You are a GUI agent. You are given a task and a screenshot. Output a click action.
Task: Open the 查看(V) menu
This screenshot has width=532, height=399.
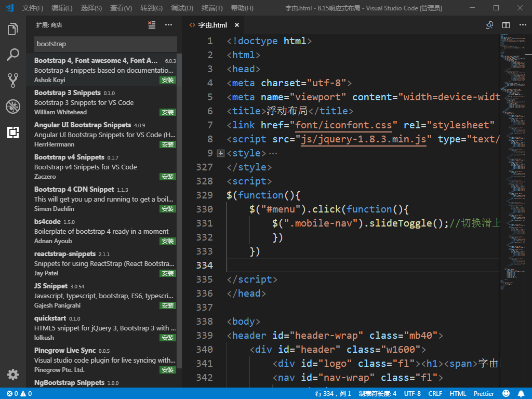[121, 8]
